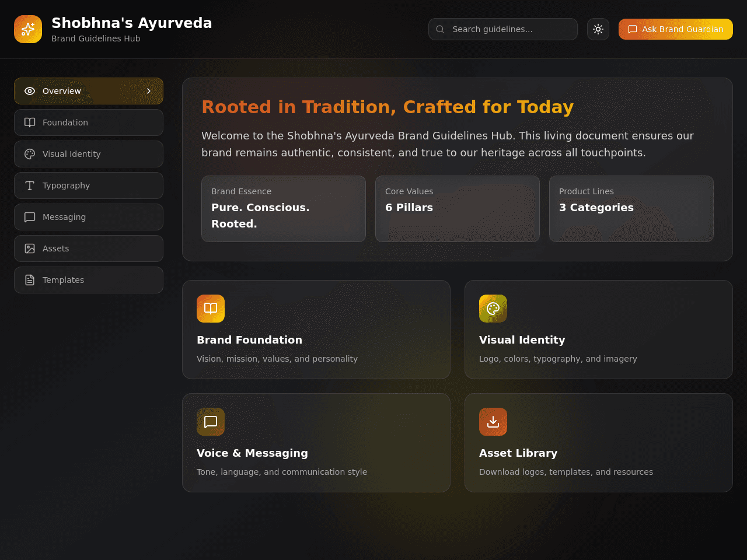Open the Foundation section in sidebar
Image resolution: width=747 pixels, height=560 pixels.
point(89,123)
